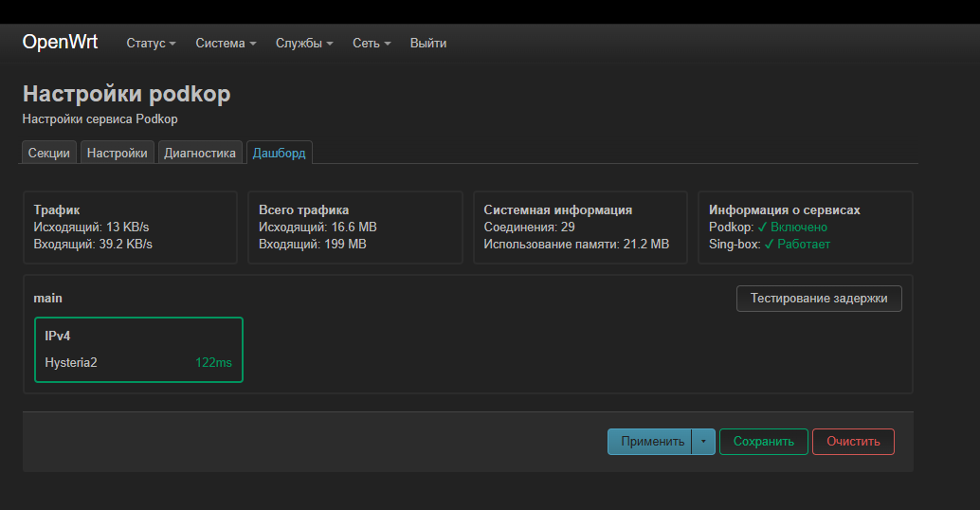This screenshot has width=980, height=510.
Task: Switch to the Настройки tab
Action: (x=117, y=154)
